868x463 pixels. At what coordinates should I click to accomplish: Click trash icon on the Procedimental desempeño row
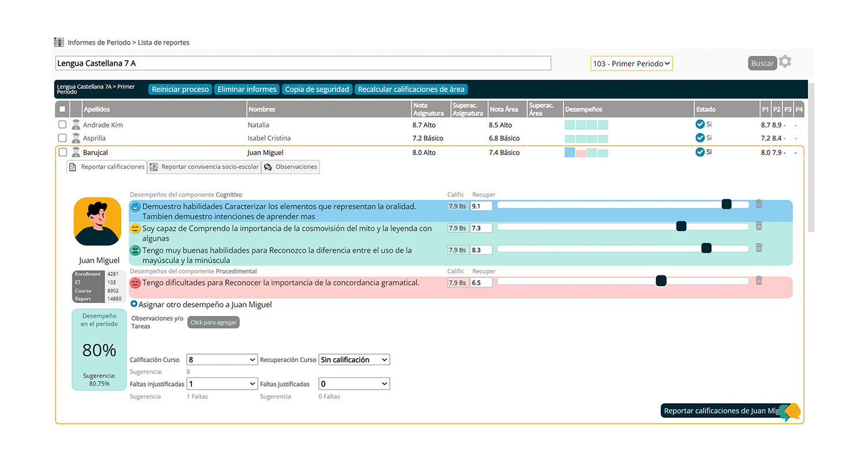click(x=759, y=281)
